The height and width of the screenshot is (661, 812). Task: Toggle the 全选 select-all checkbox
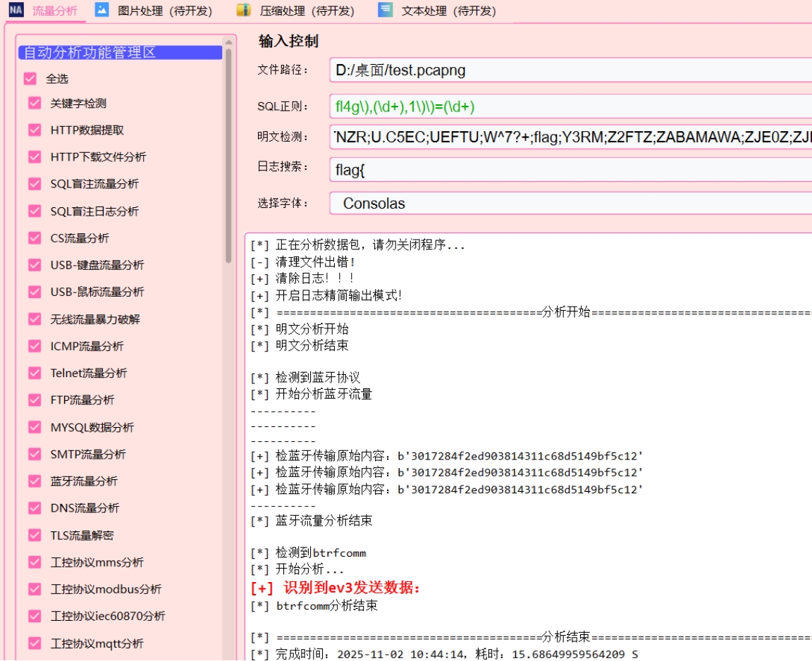(x=30, y=79)
